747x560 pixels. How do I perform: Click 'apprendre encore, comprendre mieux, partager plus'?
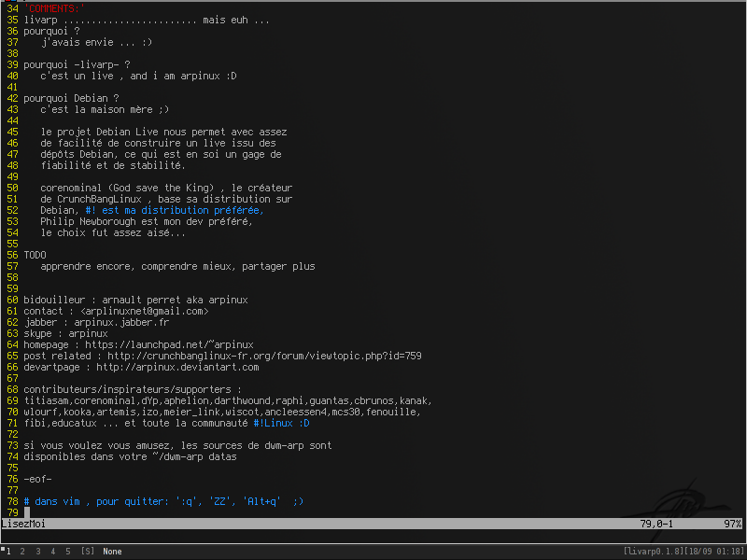[177, 267]
